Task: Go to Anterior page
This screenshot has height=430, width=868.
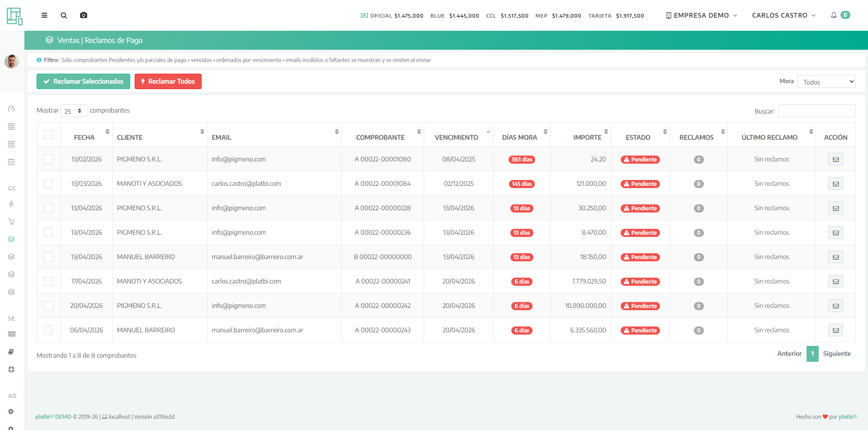Action: tap(789, 354)
